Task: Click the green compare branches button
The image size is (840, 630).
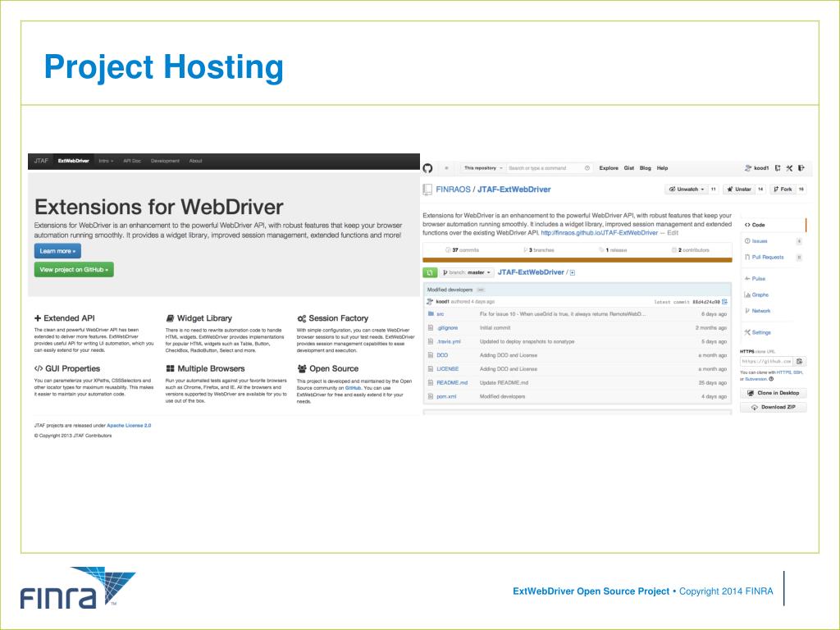Action: coord(430,272)
